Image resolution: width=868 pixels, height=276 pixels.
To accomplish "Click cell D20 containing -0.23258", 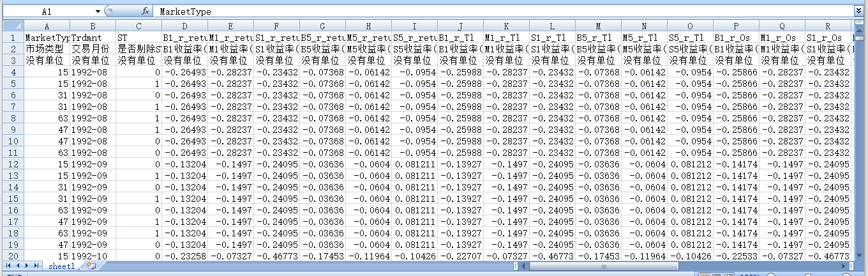I will tap(184, 256).
